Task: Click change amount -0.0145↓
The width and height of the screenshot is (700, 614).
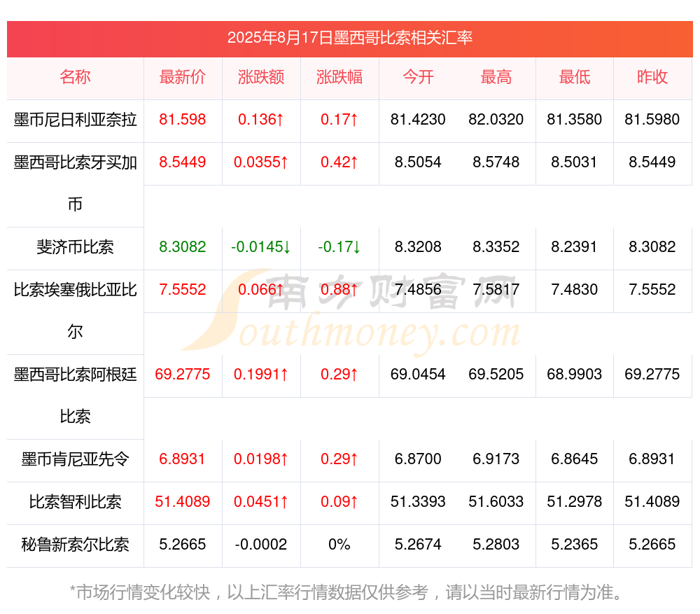Action: point(260,247)
